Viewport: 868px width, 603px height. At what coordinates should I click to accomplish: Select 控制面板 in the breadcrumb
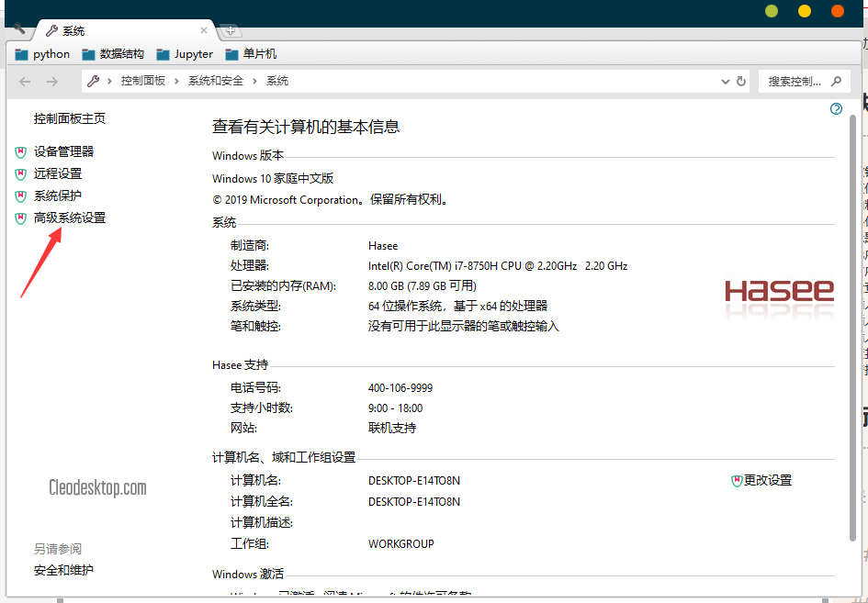(142, 81)
